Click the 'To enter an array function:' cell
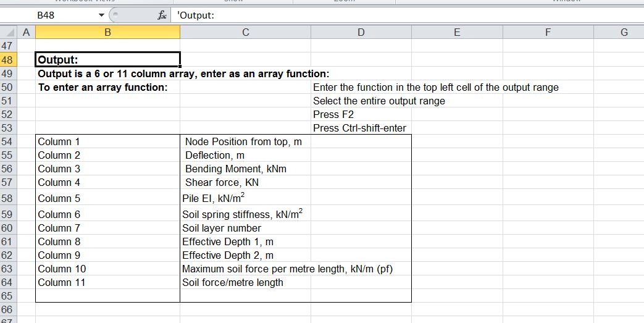Screen dimensions: 644x323 [x=107, y=87]
